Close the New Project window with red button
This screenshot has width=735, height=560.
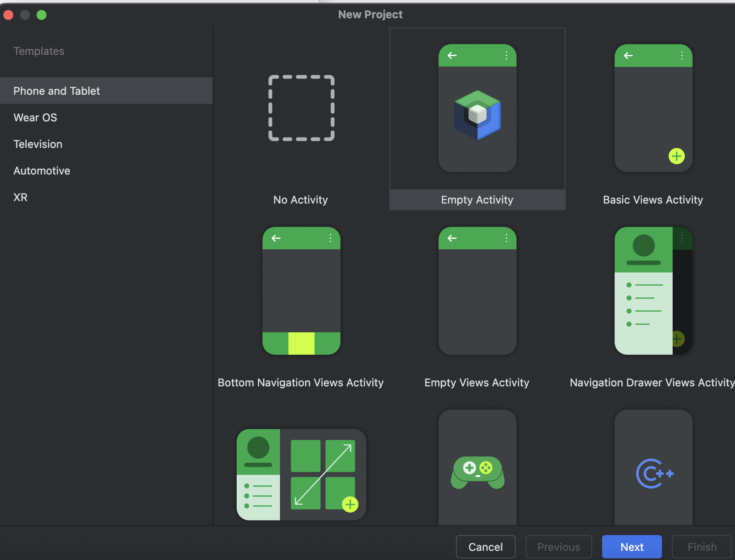click(x=8, y=15)
